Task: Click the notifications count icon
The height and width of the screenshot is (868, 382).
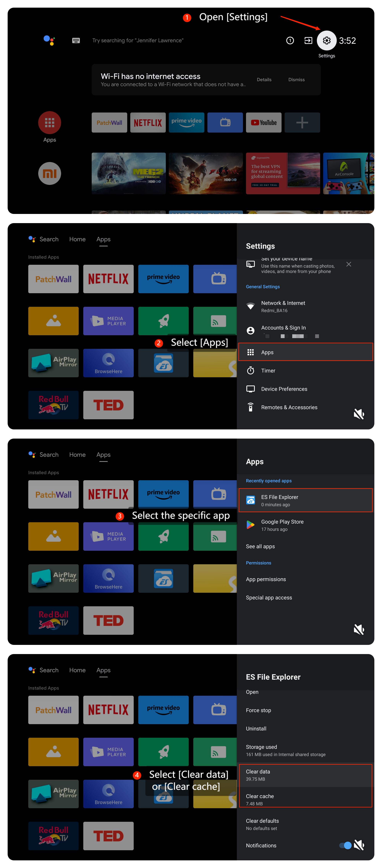Action: [x=290, y=41]
